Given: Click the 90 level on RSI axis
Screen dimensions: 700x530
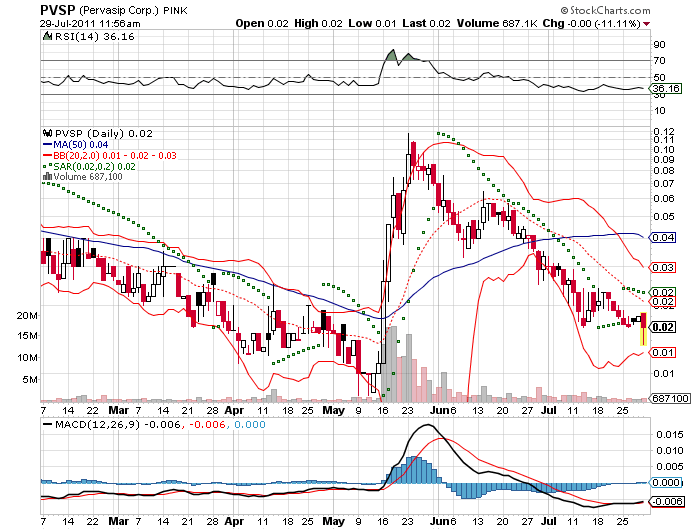Looking at the screenshot, I should [659, 44].
